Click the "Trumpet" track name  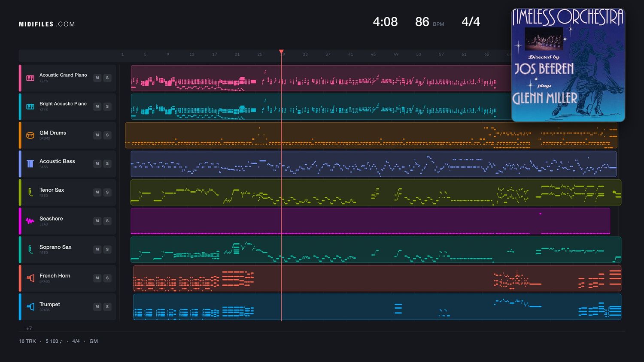[50, 305]
